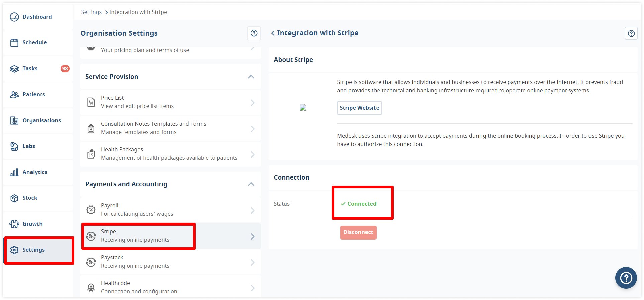Click the Paystack payments icon
644x300 pixels.
91,262
